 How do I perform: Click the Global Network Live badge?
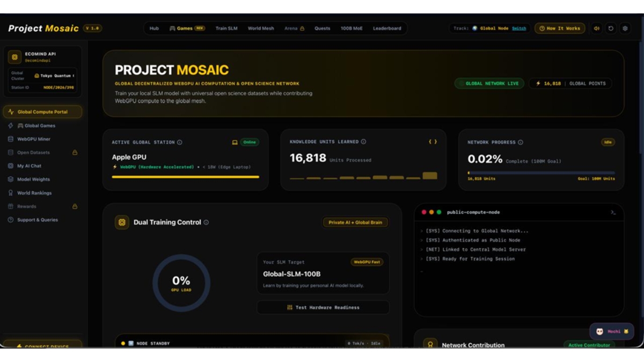tap(489, 83)
